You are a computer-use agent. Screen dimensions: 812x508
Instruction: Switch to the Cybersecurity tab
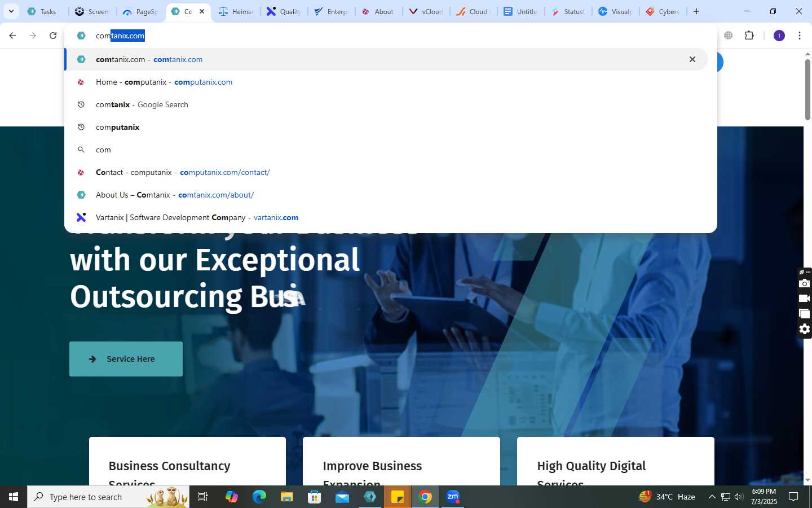(x=663, y=11)
